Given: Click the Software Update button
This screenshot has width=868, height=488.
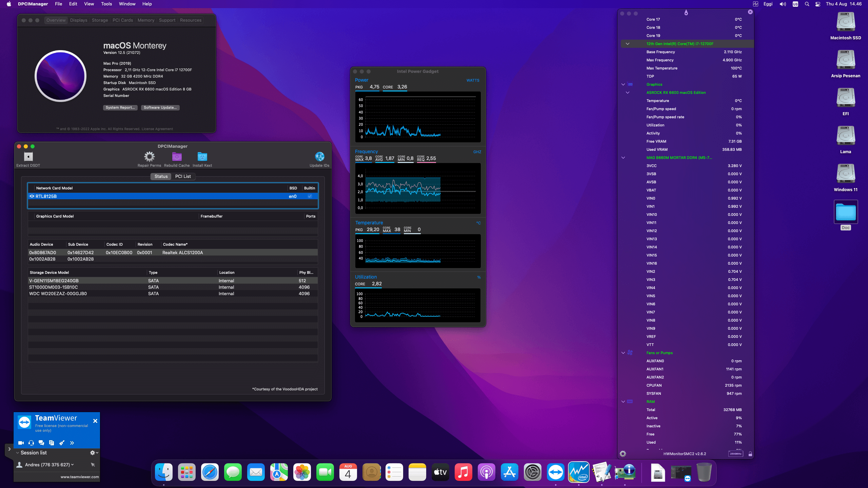Looking at the screenshot, I should 160,107.
